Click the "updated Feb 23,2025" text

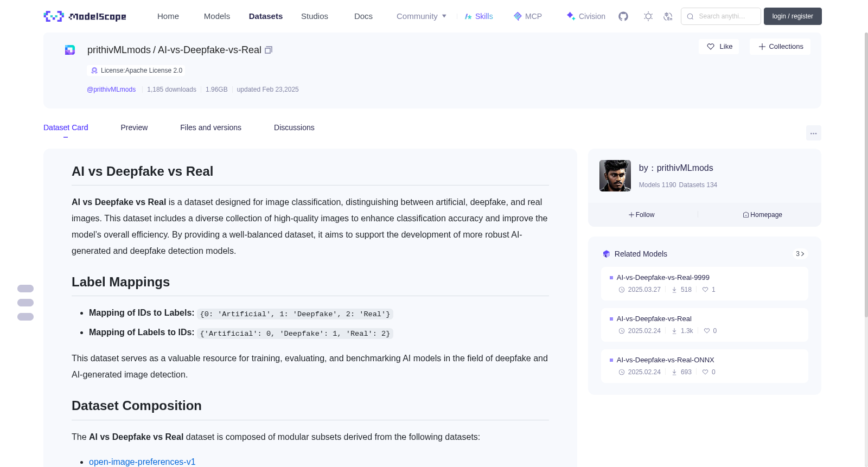click(x=267, y=89)
